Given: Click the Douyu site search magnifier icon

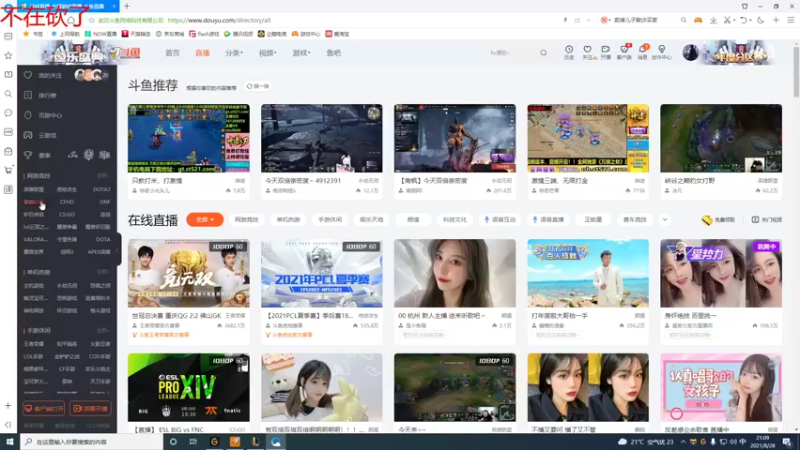Looking at the screenshot, I should [x=543, y=53].
